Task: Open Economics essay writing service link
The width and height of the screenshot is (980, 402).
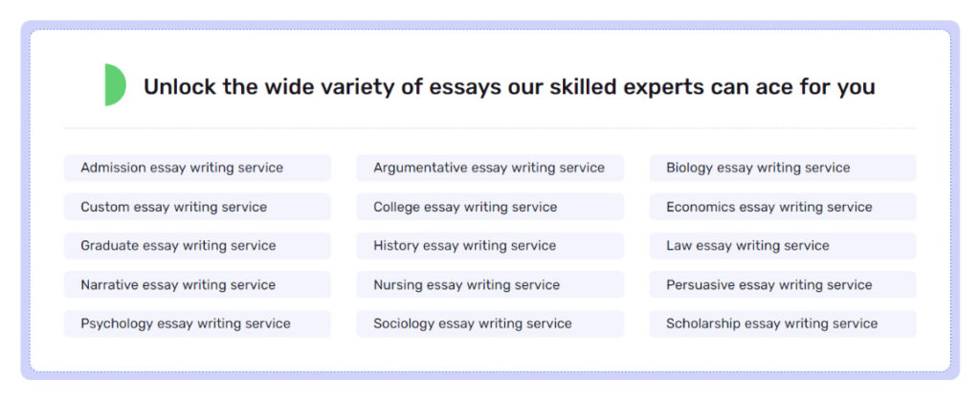Action: click(783, 207)
